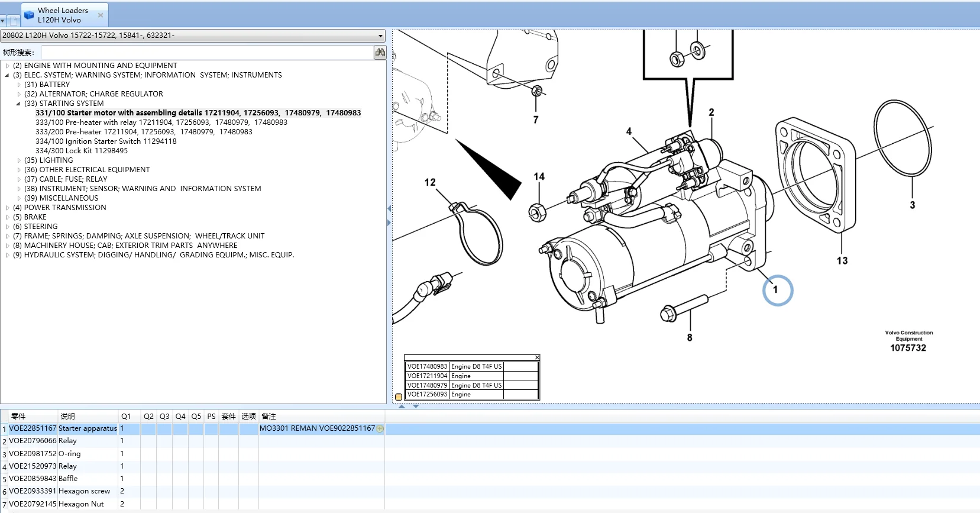Screen dimensions: 980x513
Task: Click the plus icon beside REMAN note
Action: coord(380,428)
